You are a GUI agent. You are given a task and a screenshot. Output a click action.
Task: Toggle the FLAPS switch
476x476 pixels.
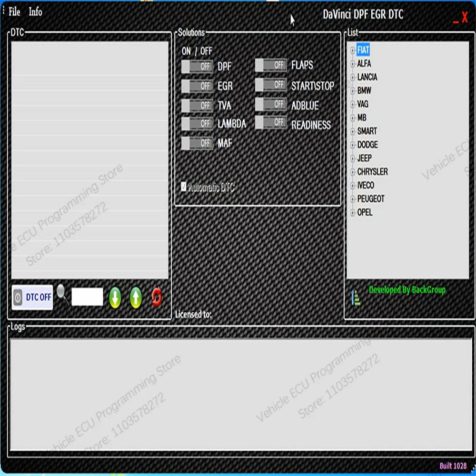pos(271,65)
